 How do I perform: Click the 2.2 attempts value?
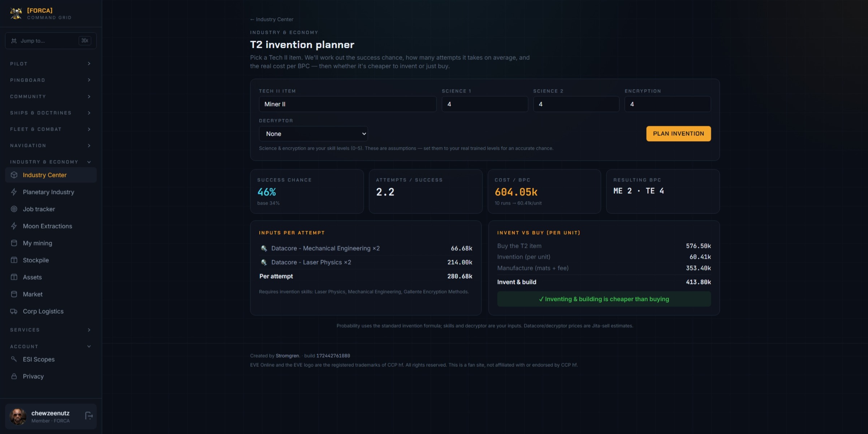(x=385, y=192)
